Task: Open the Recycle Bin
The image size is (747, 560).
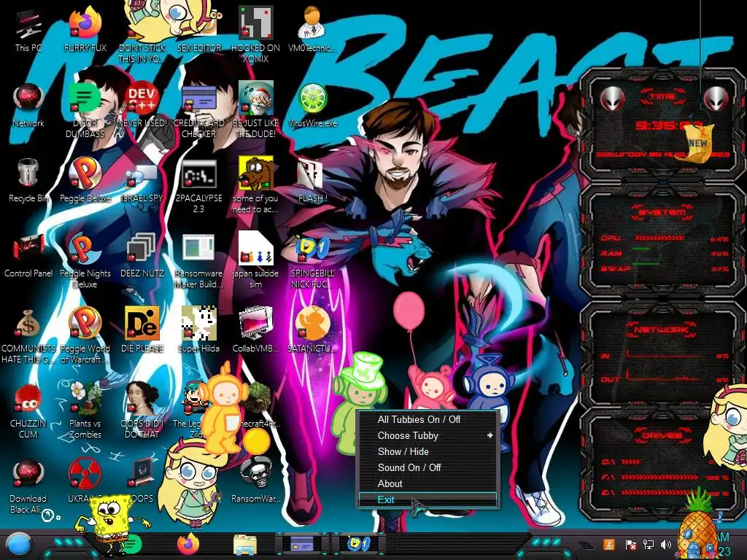Action: 28,181
